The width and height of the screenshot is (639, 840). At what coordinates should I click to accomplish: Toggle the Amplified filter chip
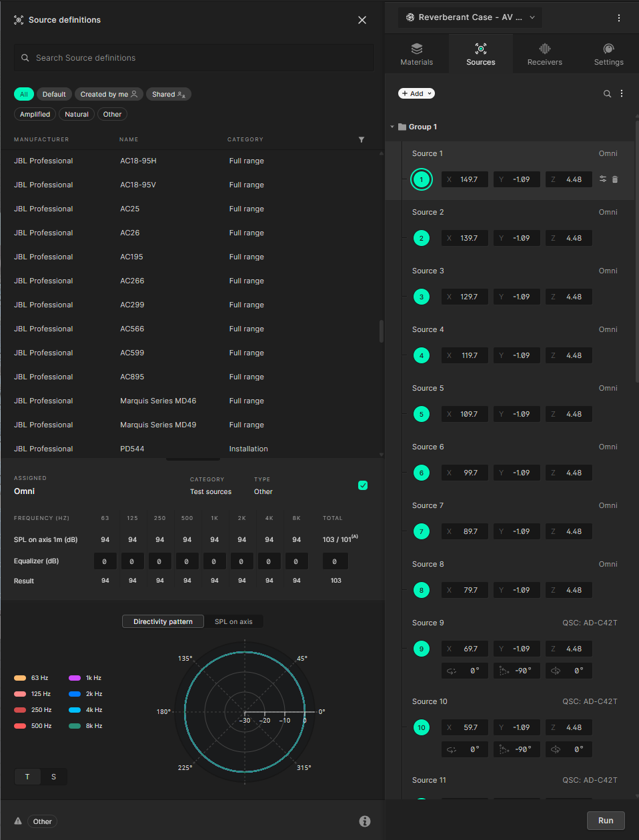[35, 114]
